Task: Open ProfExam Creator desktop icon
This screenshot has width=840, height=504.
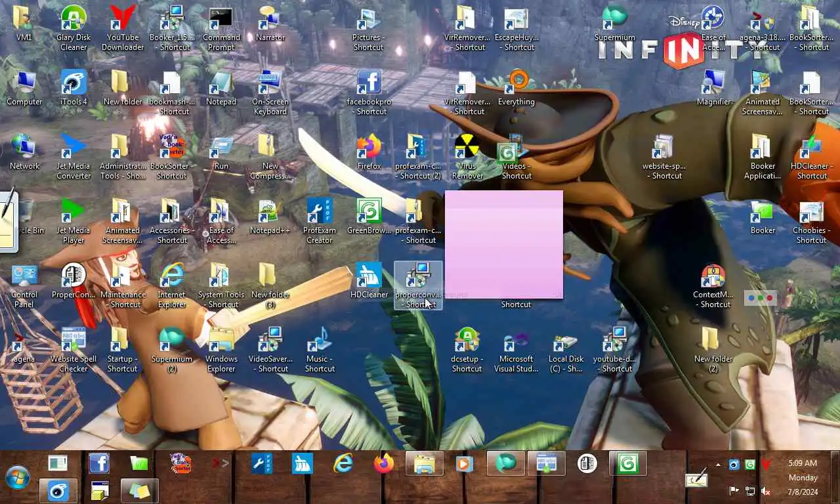Action: pyautogui.click(x=320, y=221)
